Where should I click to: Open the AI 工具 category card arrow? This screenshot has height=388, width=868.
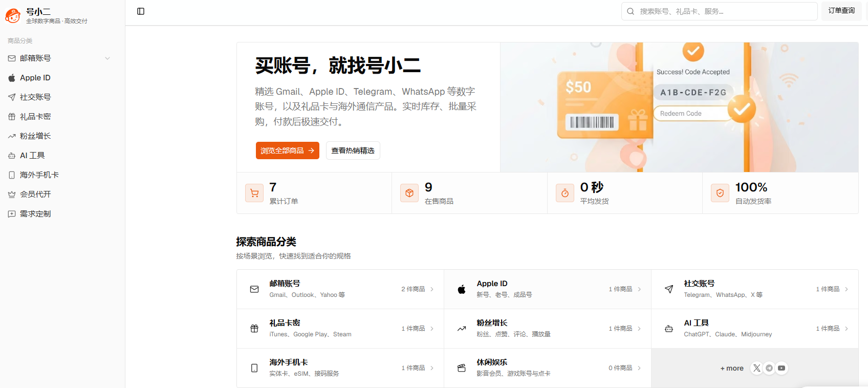tap(847, 329)
